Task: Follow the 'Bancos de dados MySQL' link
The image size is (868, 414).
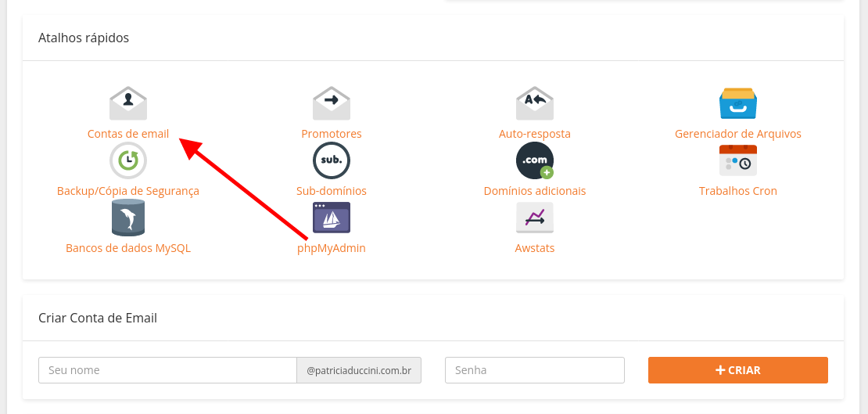Action: [x=128, y=248]
